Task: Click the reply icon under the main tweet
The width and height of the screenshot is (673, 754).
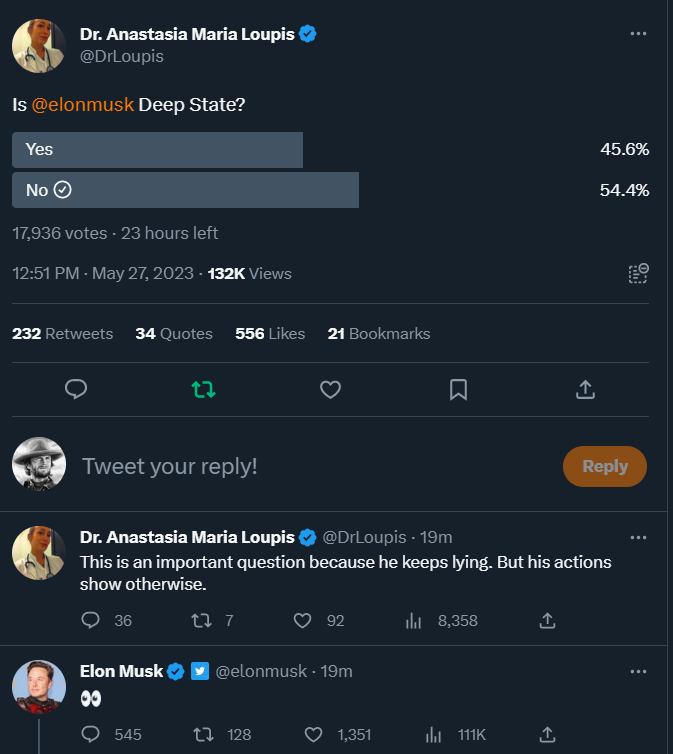Action: (x=76, y=389)
